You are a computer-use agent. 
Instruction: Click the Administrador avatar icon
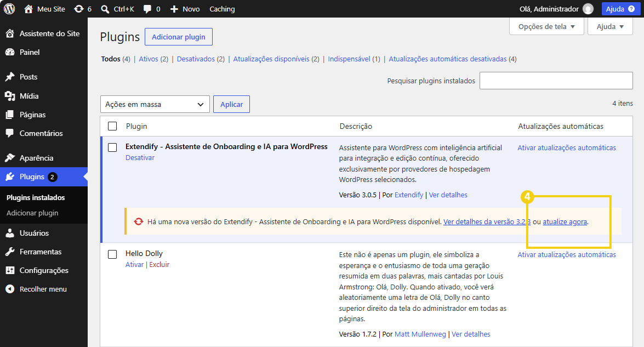[x=588, y=9]
